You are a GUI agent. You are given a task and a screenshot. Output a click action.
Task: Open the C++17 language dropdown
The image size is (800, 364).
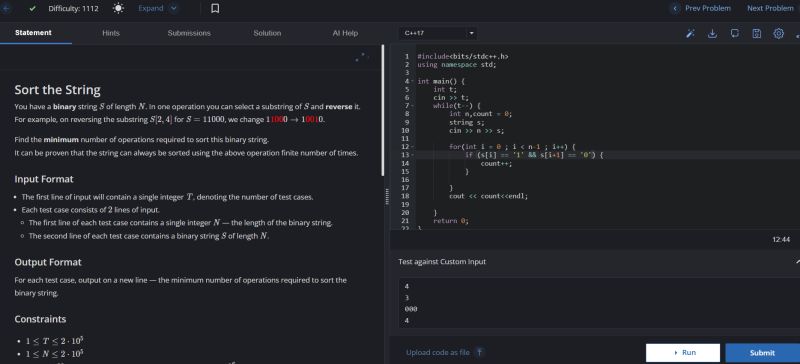[x=438, y=33]
